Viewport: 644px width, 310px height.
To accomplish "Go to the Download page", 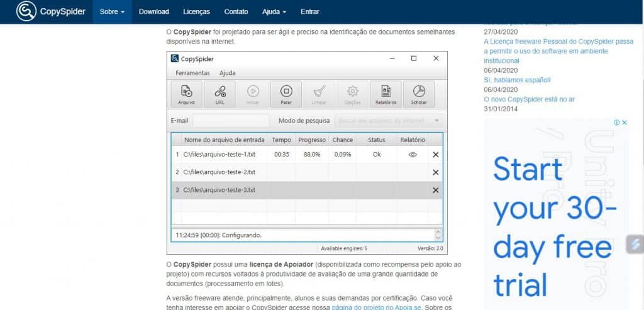I will click(x=153, y=11).
